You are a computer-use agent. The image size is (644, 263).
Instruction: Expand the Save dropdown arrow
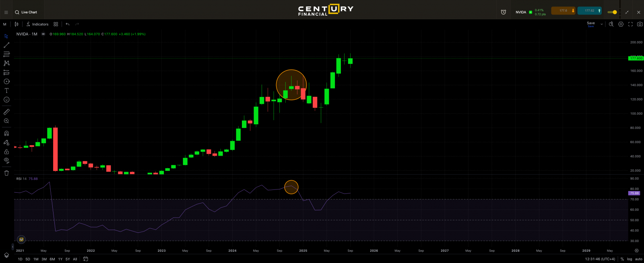pyautogui.click(x=602, y=24)
